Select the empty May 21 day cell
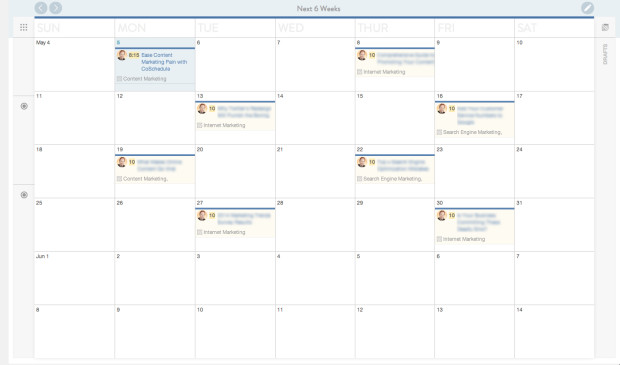This screenshot has width=620, height=365. (315, 171)
